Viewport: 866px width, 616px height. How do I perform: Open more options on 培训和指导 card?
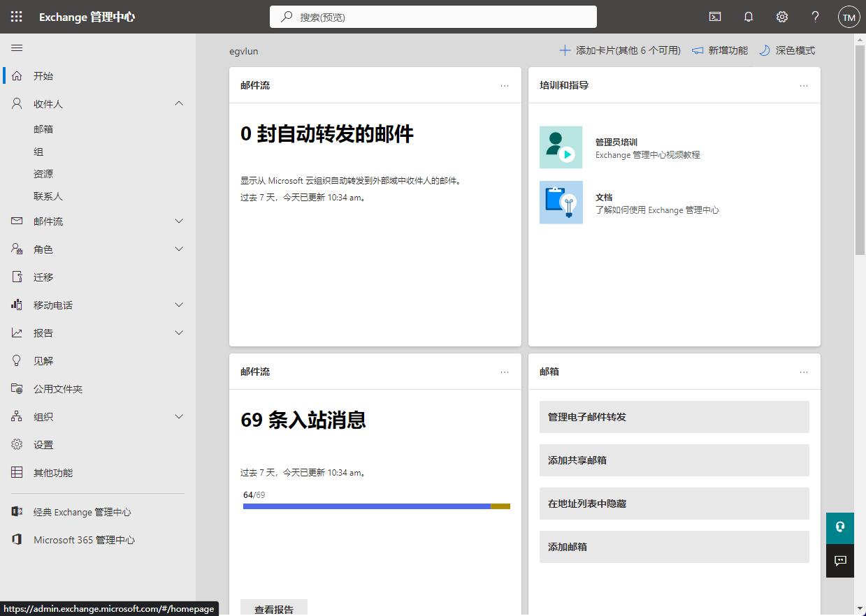coord(804,85)
